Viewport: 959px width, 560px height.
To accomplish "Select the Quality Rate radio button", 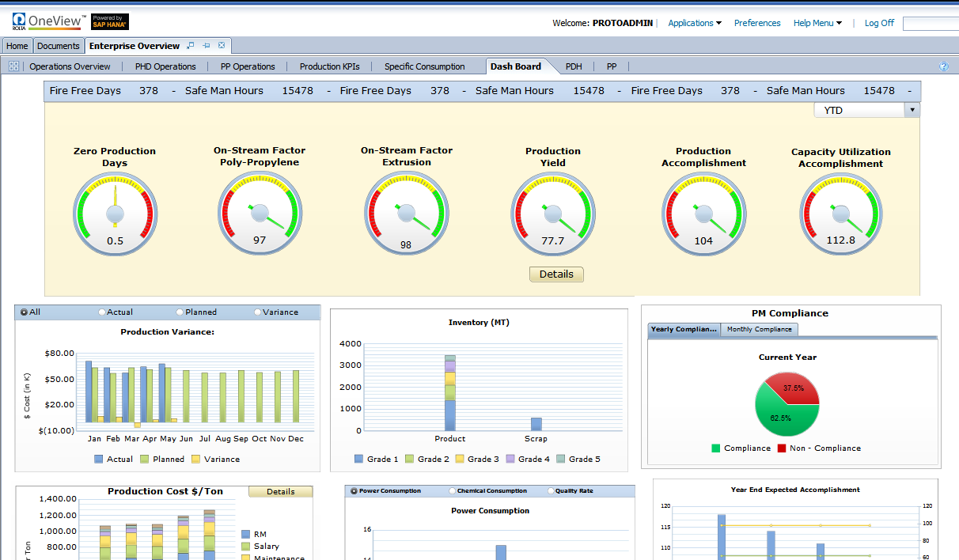I will 551,491.
